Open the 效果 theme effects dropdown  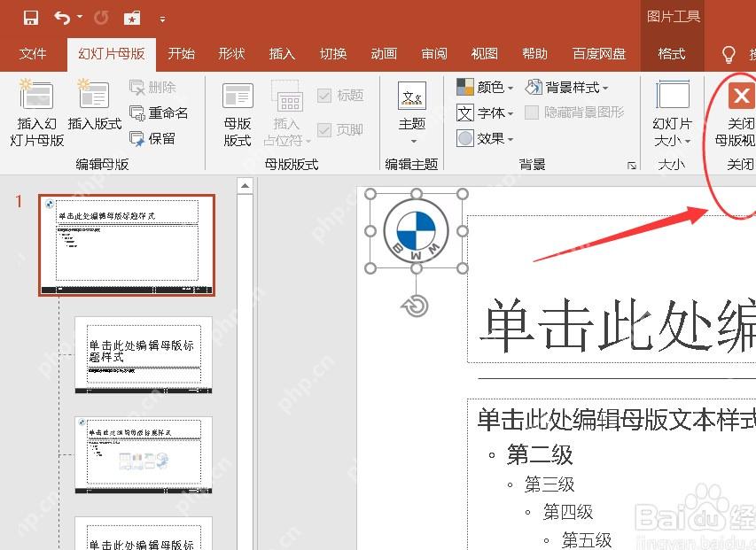[485, 139]
